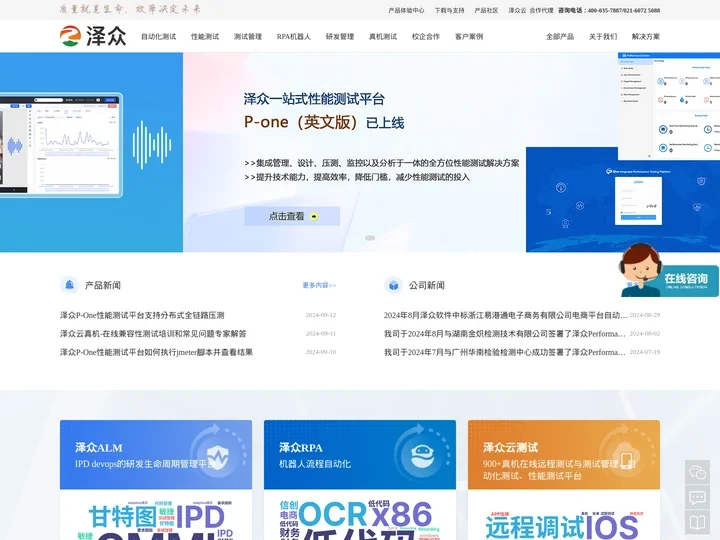Image resolution: width=720 pixels, height=540 pixels.
Task: Open company news 2024年8月泽众软件中标浙江易港通
Action: point(506,315)
